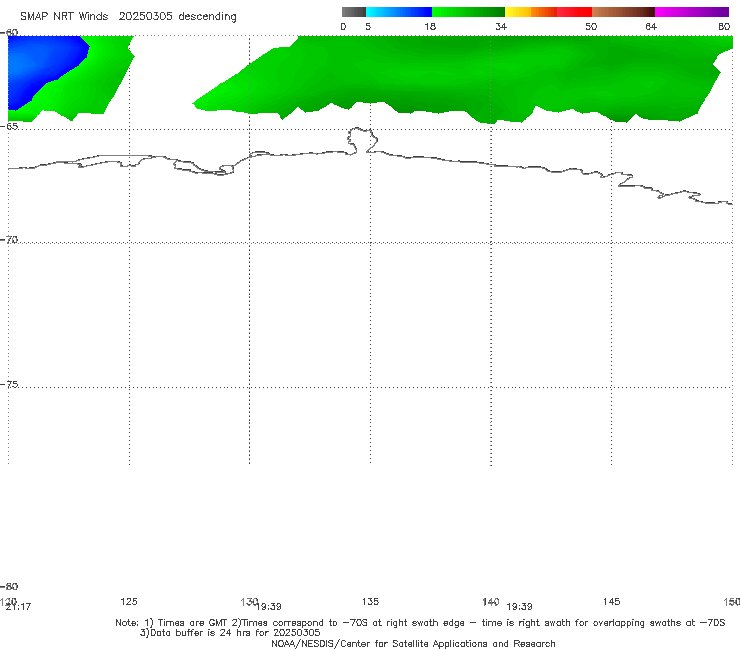Click the colorbar label '18'
Screen dimensions: 740x650
coord(430,26)
